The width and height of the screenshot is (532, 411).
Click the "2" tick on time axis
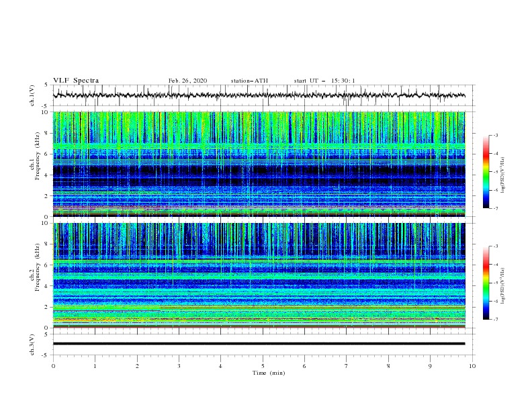137,366
